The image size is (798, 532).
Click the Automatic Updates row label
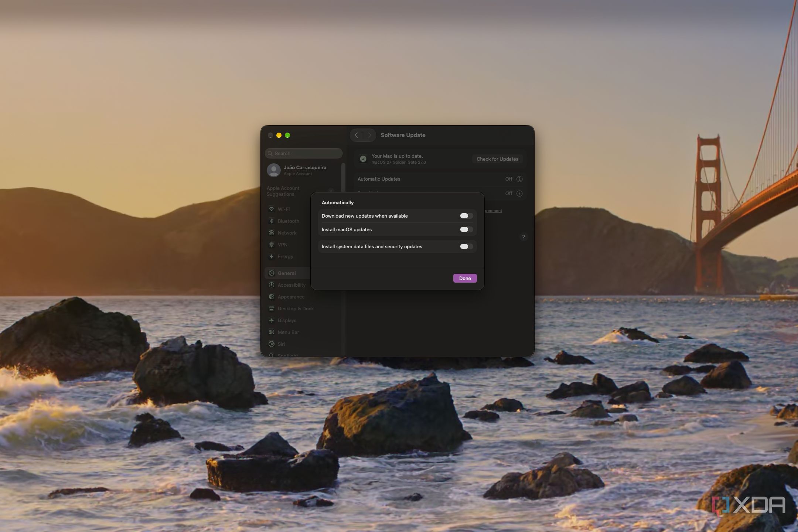pos(379,179)
